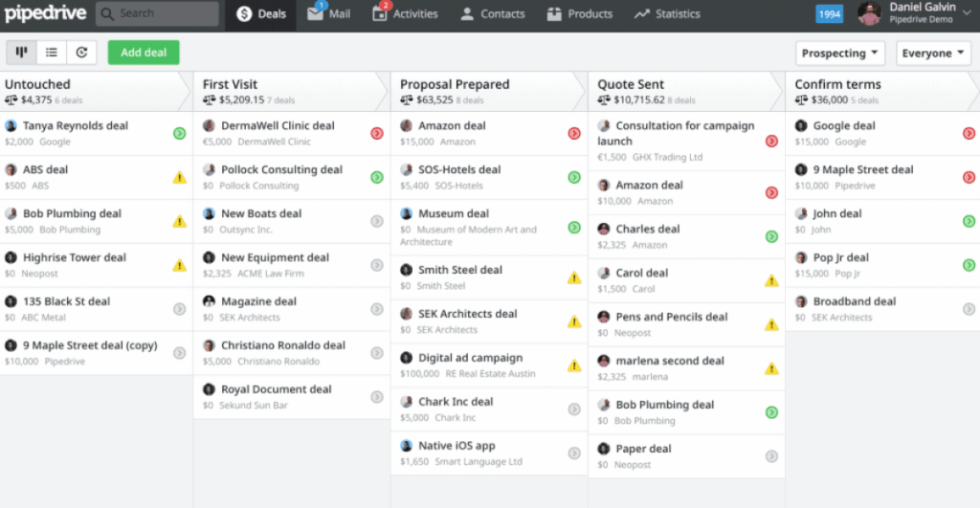980x508 pixels.
Task: Open the Mail tab
Action: click(329, 13)
